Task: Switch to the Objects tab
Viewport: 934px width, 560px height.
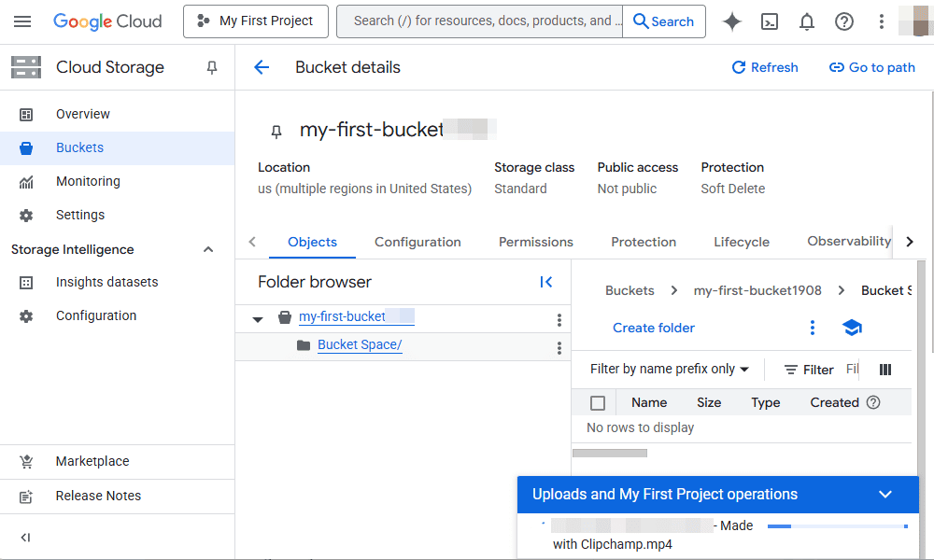Action: coord(312,243)
